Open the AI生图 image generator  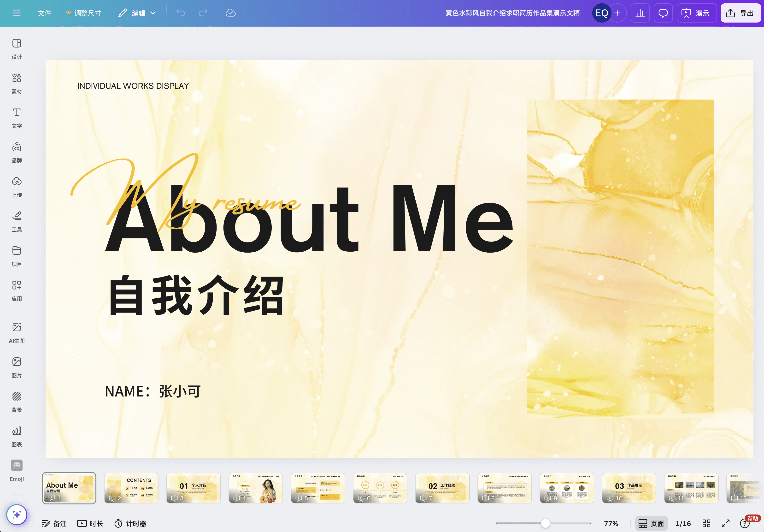coord(17,333)
